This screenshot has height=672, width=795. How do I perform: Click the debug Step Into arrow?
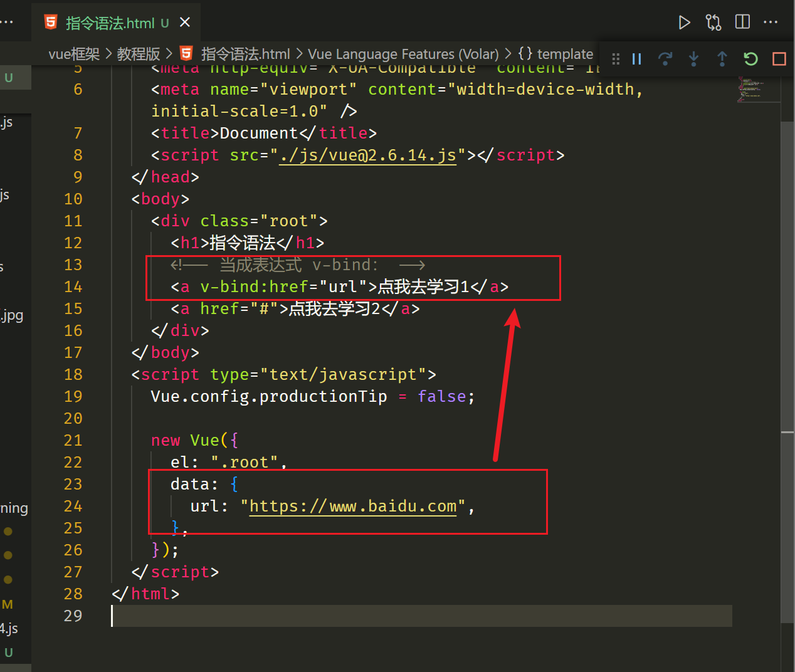tap(693, 59)
